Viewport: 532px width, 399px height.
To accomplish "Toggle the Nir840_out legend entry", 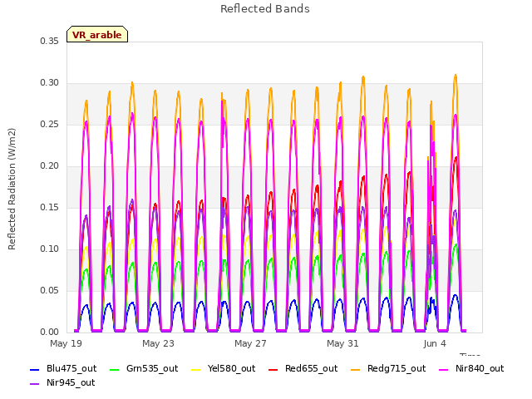I will 471,369.
